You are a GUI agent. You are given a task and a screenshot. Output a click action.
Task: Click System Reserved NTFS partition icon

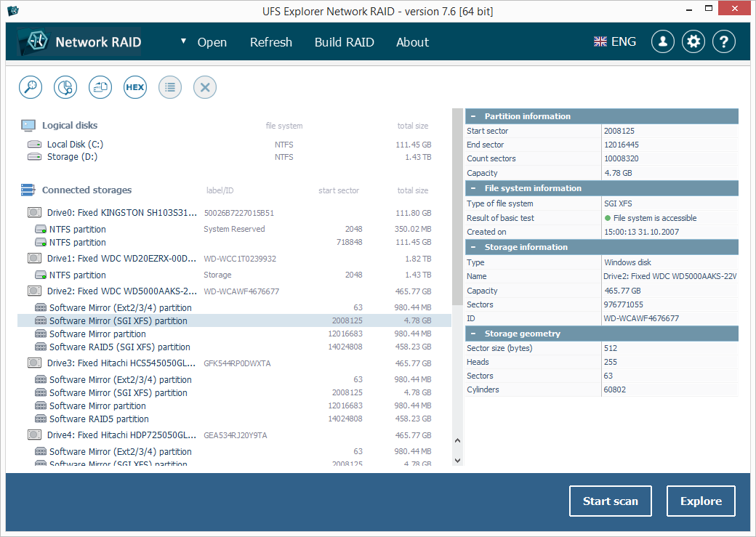pos(41,229)
